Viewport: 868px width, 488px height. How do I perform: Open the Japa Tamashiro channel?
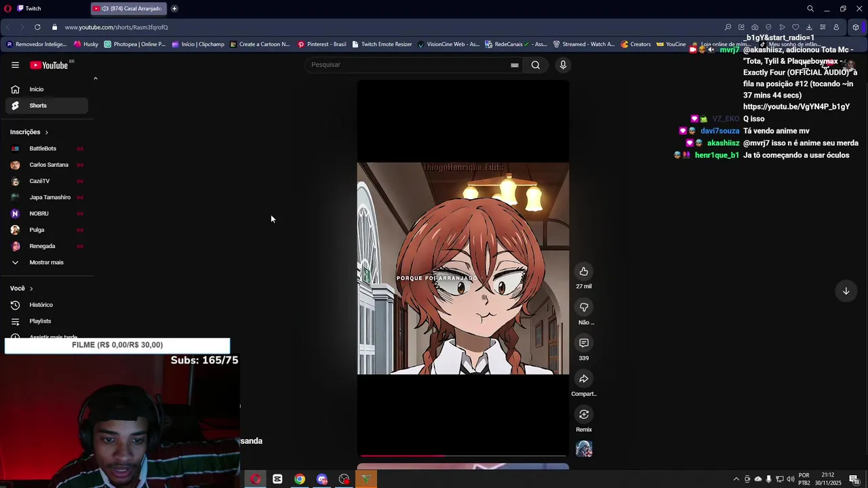[x=47, y=197]
